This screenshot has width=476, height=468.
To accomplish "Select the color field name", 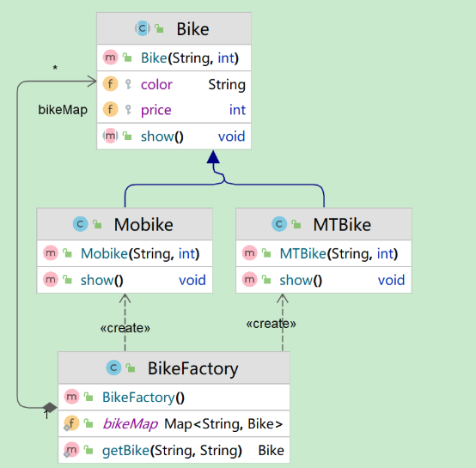I will pos(156,84).
